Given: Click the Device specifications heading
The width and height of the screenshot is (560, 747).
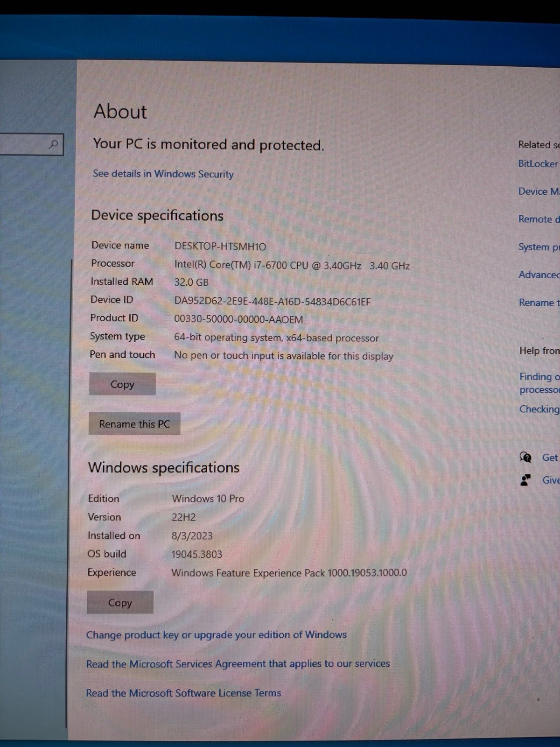Looking at the screenshot, I should point(157,216).
